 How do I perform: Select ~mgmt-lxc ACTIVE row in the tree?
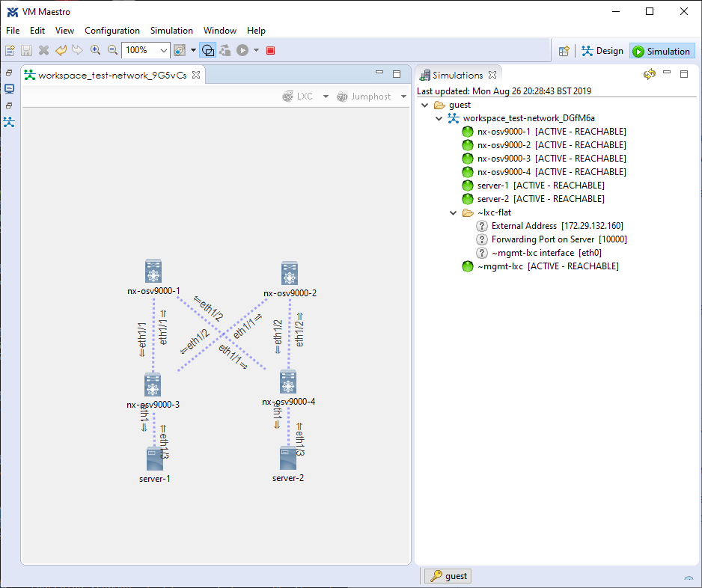540,266
